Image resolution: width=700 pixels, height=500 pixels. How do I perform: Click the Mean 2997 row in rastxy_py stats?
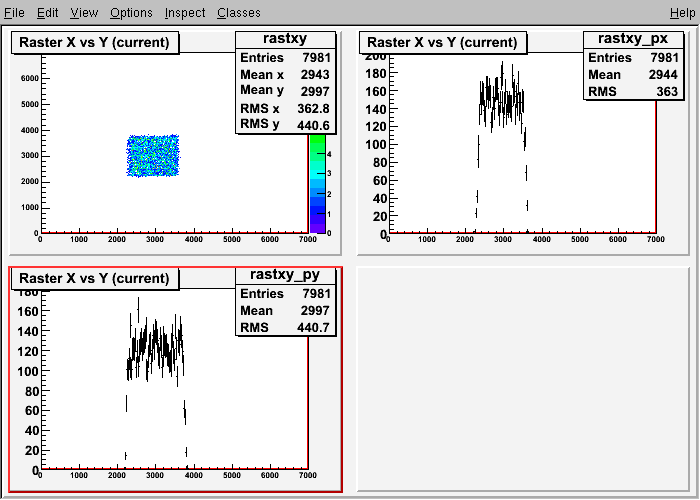click(x=285, y=310)
